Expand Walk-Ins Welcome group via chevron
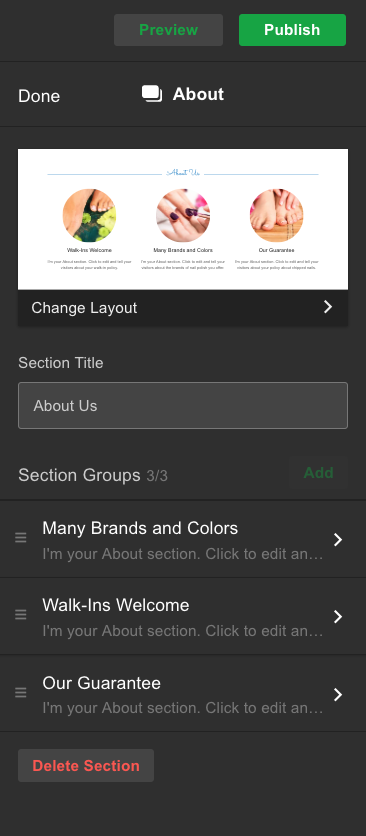Image resolution: width=366 pixels, height=836 pixels. click(338, 617)
